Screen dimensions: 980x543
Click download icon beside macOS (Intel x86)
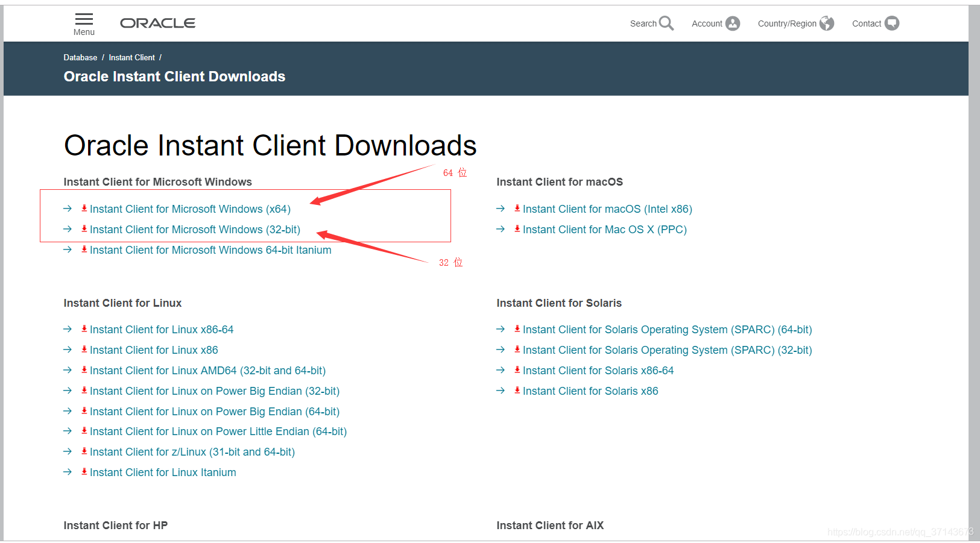(517, 209)
